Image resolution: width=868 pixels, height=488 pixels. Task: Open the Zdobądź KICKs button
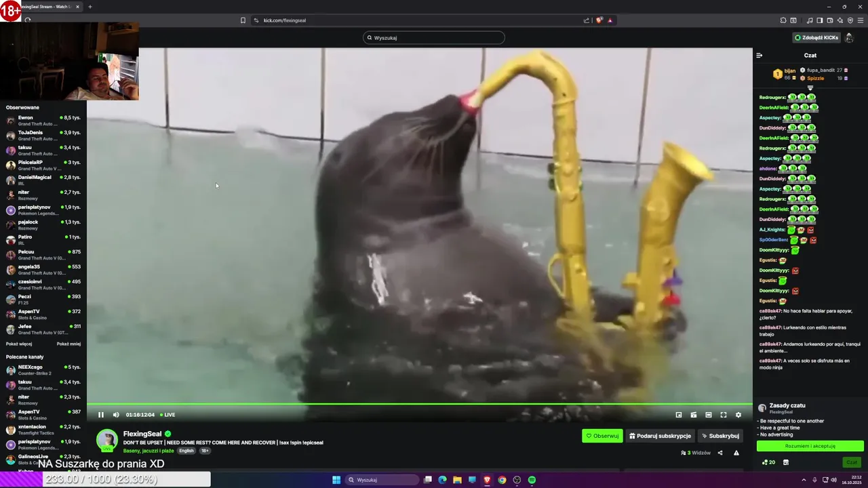point(816,38)
